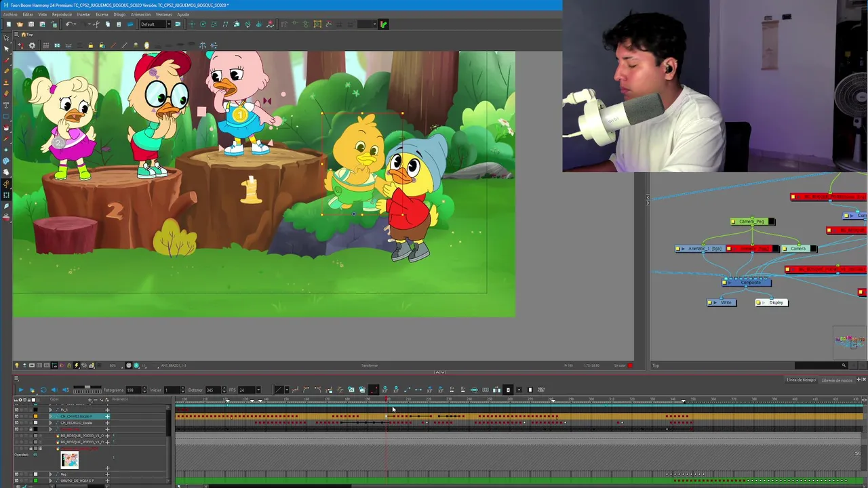Expand the Pkg layer

coord(51,474)
